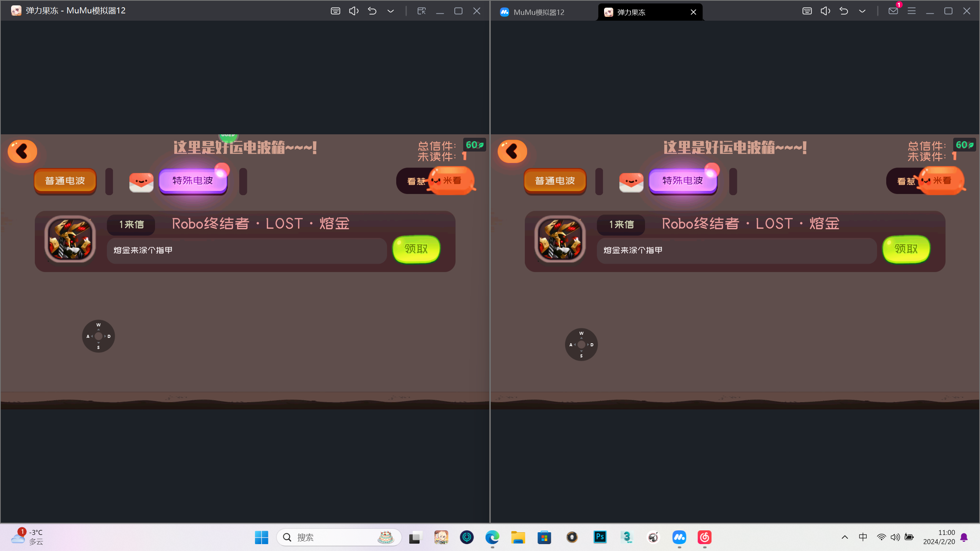Click the volume icon in right emulator titlebar

point(825,11)
